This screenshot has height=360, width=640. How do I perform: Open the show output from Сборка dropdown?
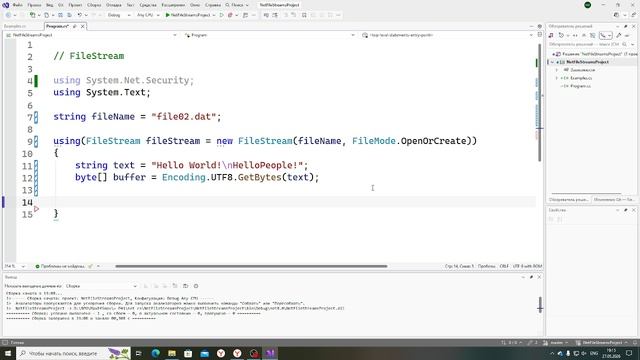pyautogui.click(x=101, y=286)
